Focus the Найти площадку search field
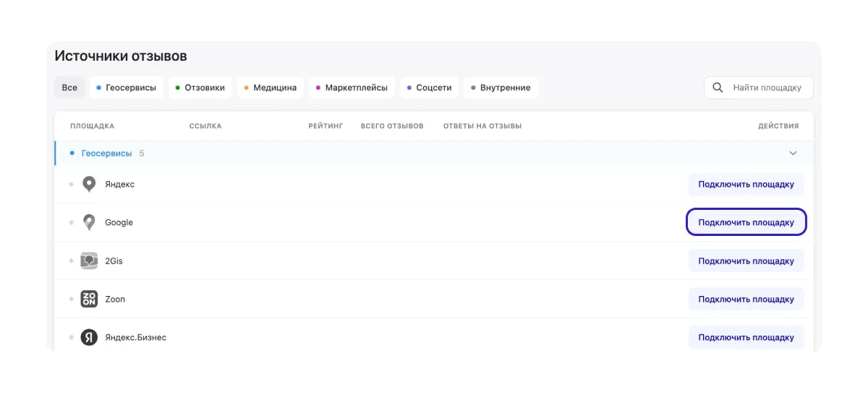Viewport: 868px width, 393px height. (759, 88)
